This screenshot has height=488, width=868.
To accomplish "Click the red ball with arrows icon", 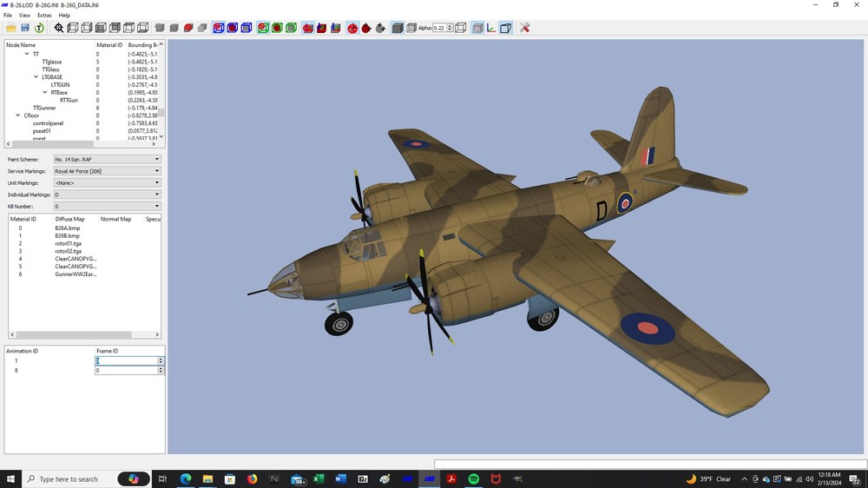I will point(352,28).
